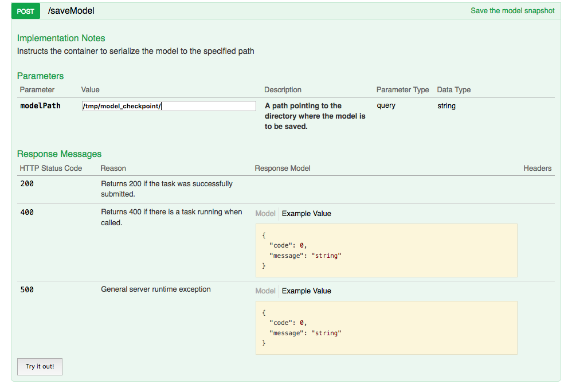Click the Parameter column header
The width and height of the screenshot is (568, 392).
click(37, 89)
